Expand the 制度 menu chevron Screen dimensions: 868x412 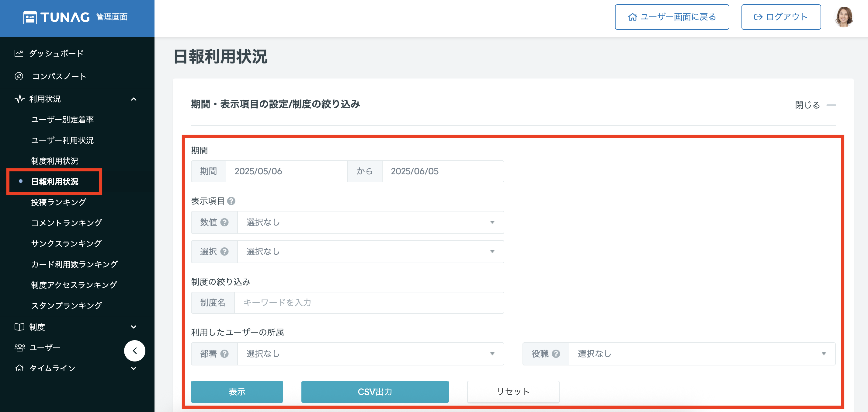tap(134, 327)
